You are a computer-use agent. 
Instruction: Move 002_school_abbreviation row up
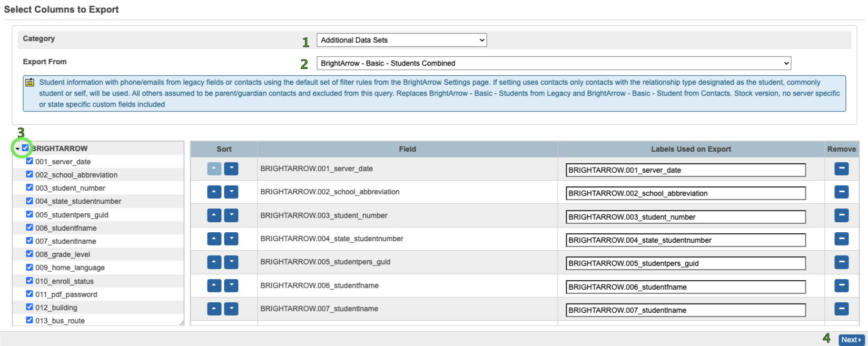[214, 192]
